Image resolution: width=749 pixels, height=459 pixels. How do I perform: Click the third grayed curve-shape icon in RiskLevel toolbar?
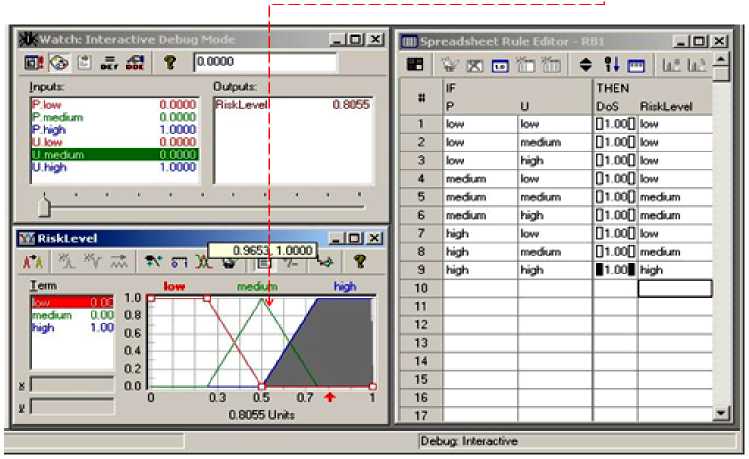pyautogui.click(x=118, y=262)
